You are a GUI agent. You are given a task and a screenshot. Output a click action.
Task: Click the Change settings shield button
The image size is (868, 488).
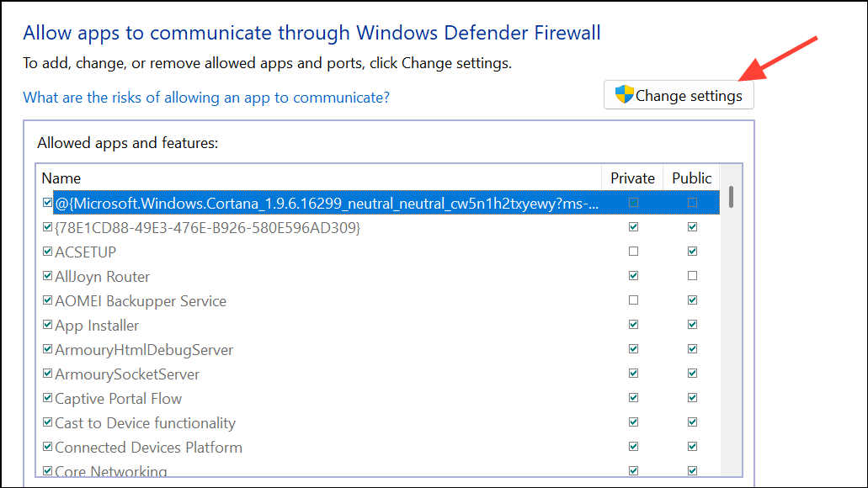679,95
